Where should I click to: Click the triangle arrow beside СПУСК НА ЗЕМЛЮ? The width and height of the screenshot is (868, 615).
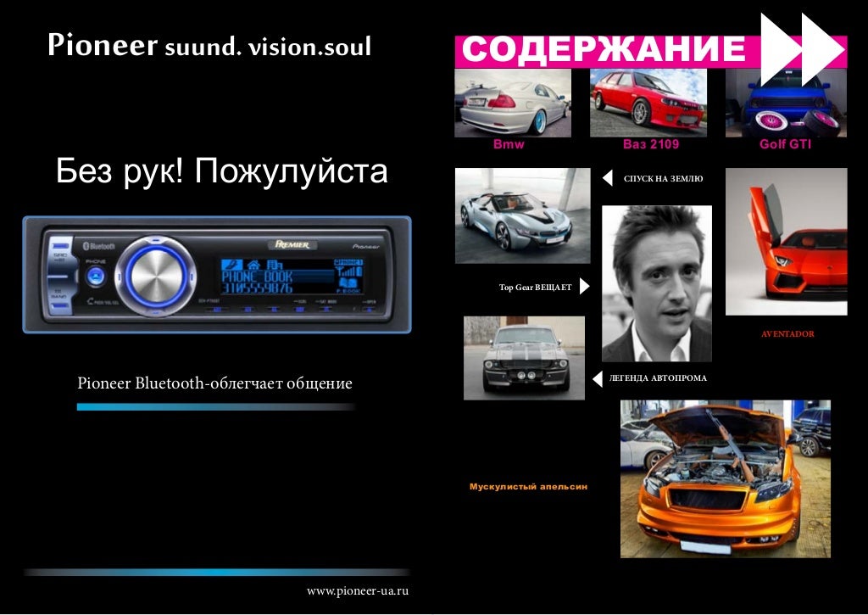click(x=607, y=178)
